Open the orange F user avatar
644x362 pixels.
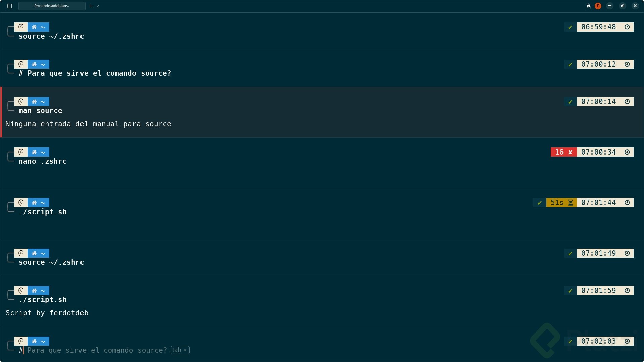pyautogui.click(x=598, y=6)
